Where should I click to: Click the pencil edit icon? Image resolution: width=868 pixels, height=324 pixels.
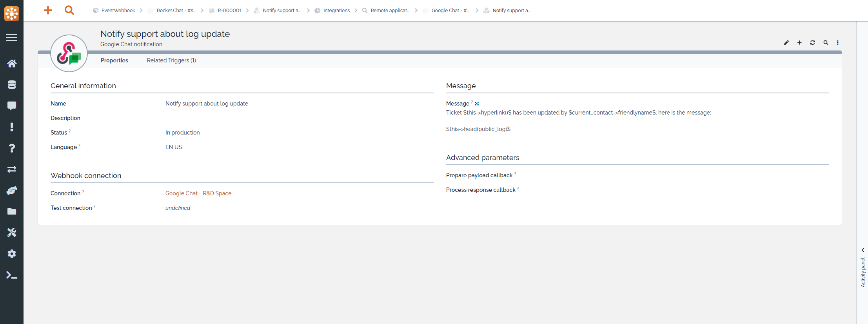point(786,43)
